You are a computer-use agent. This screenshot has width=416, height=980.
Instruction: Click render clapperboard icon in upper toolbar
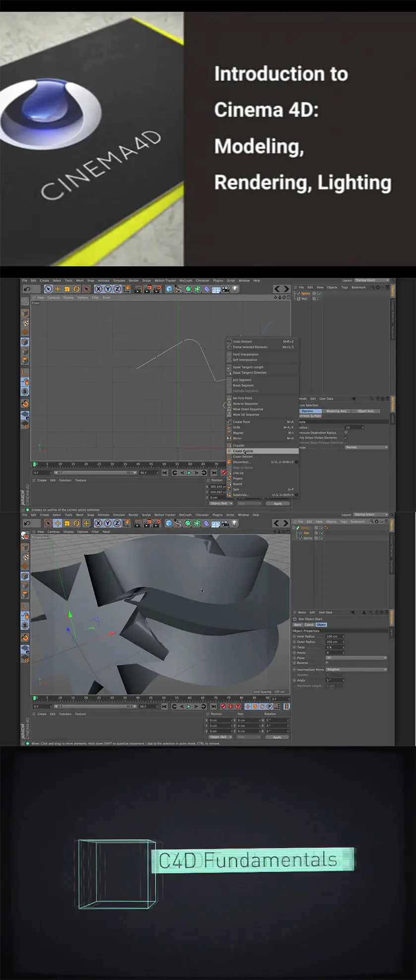point(138,289)
